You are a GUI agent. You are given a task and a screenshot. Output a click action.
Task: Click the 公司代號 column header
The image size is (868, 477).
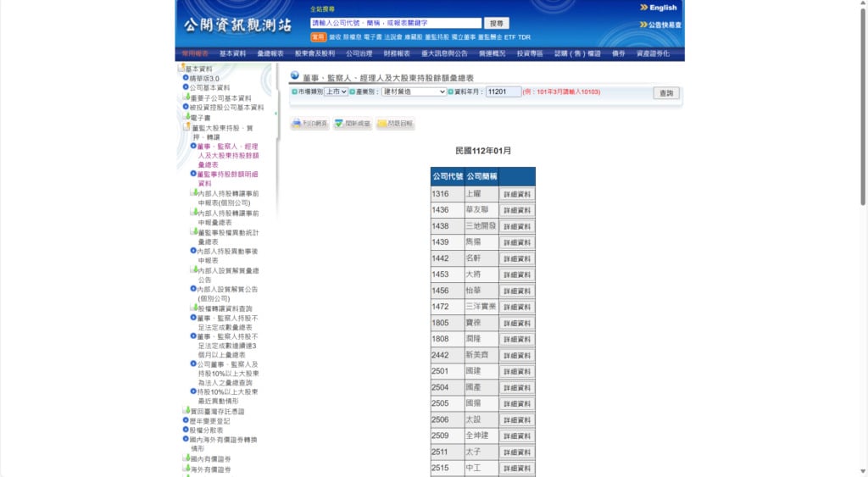448,176
